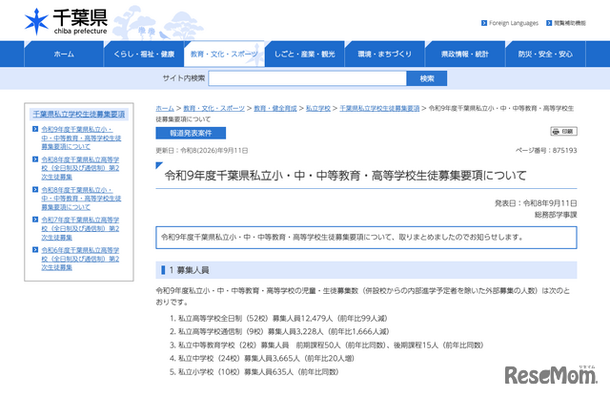Click the 更新日 date text

202,151
